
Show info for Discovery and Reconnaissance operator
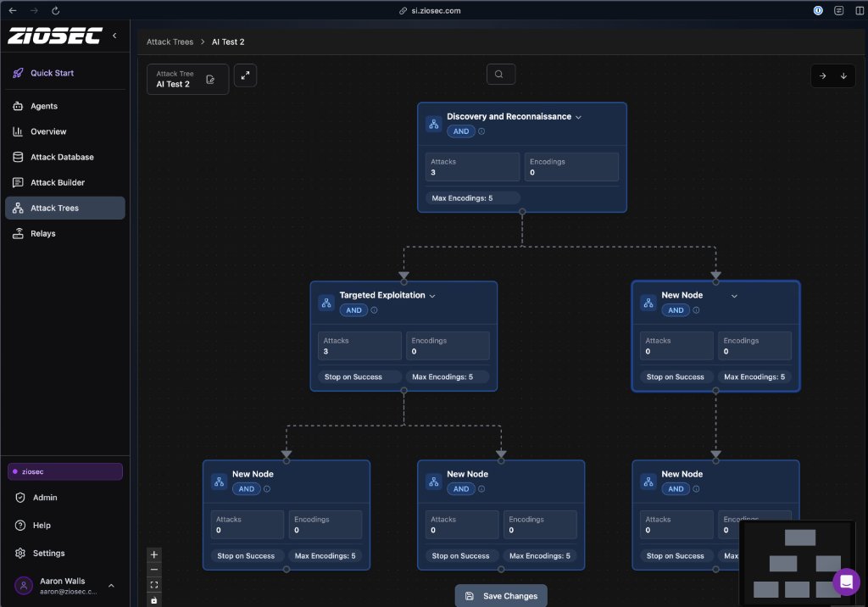481,131
